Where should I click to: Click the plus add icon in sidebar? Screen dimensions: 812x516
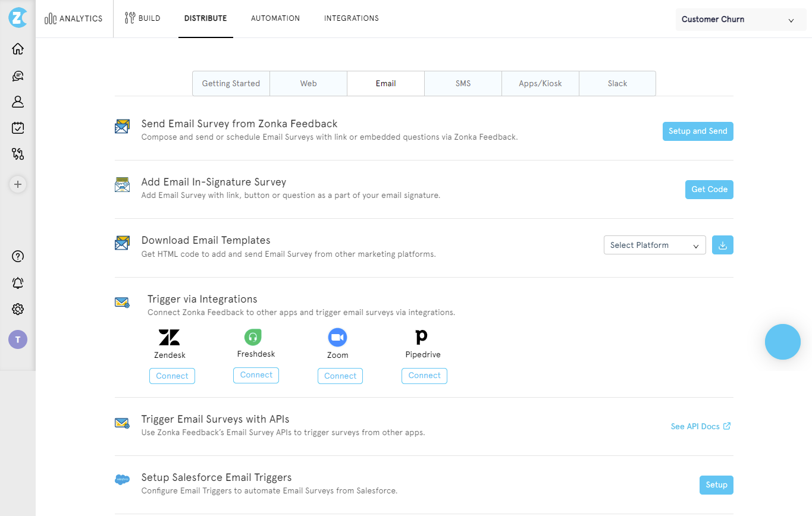click(x=18, y=184)
